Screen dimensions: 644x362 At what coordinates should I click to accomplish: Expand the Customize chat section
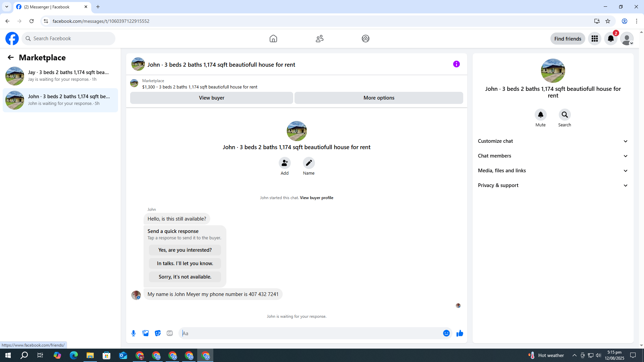(553, 141)
